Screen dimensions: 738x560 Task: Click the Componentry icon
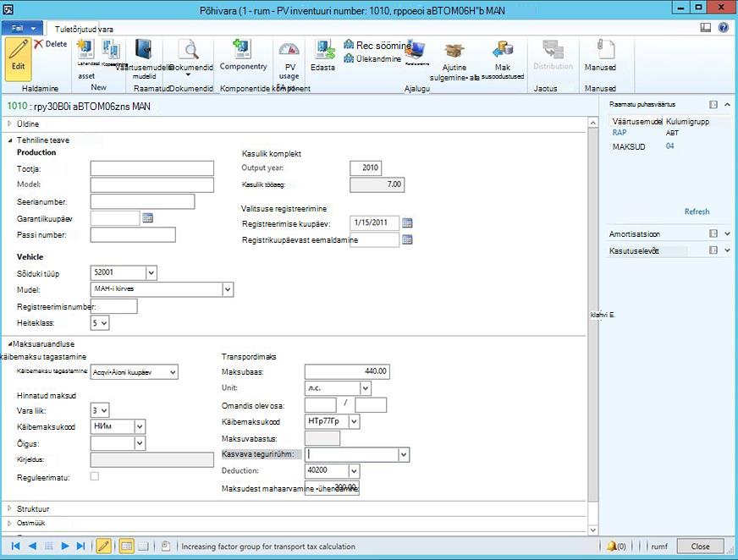(243, 49)
